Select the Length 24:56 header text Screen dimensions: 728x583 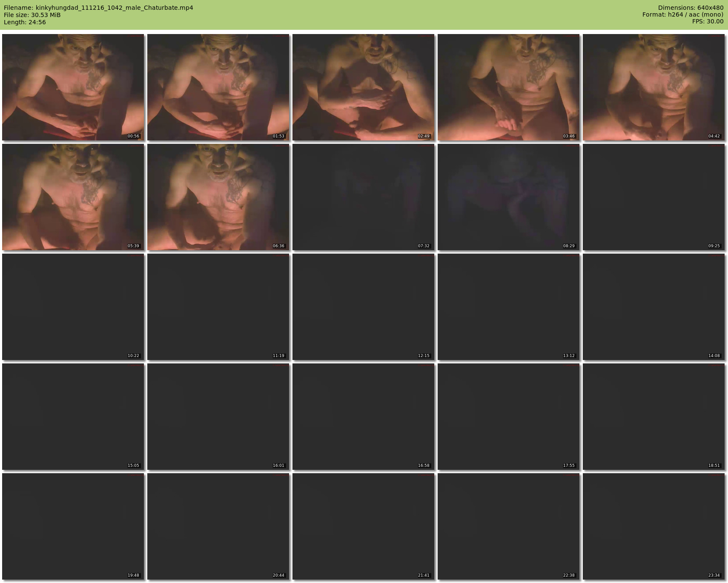click(x=25, y=22)
